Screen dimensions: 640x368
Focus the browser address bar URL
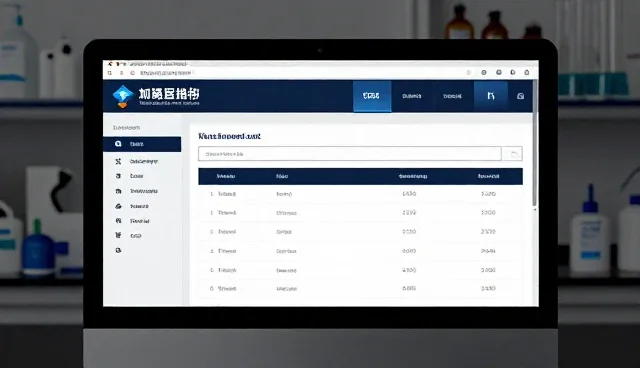pyautogui.click(x=166, y=73)
